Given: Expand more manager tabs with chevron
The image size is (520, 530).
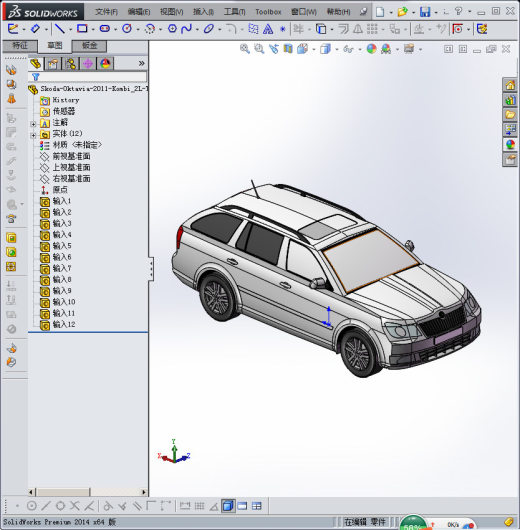Looking at the screenshot, I should coord(142,63).
